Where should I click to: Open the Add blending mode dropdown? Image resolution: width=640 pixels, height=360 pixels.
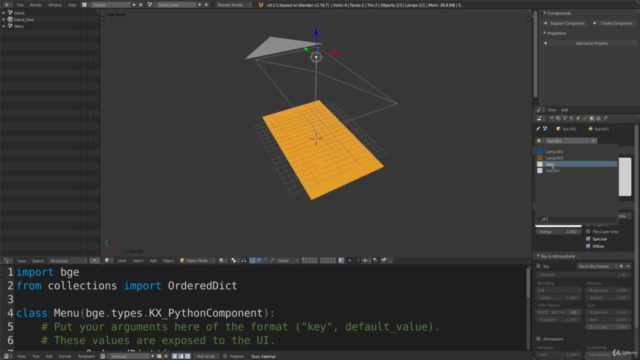tap(558, 290)
